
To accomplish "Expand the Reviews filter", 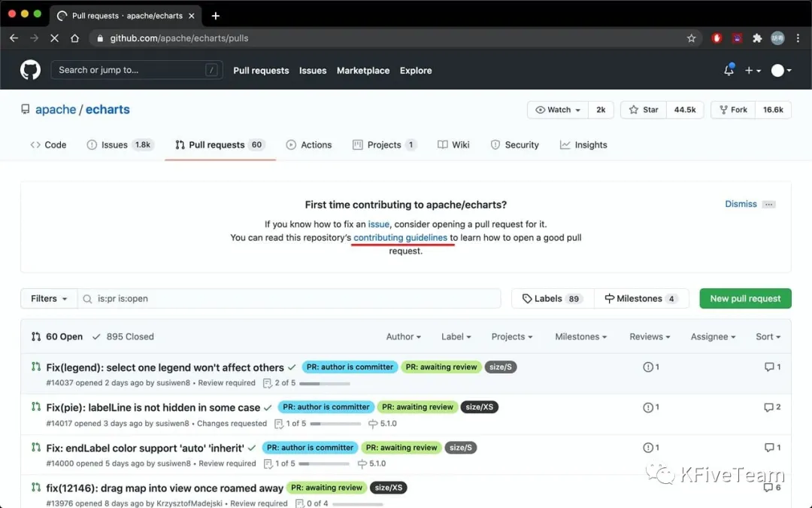I will (x=650, y=337).
